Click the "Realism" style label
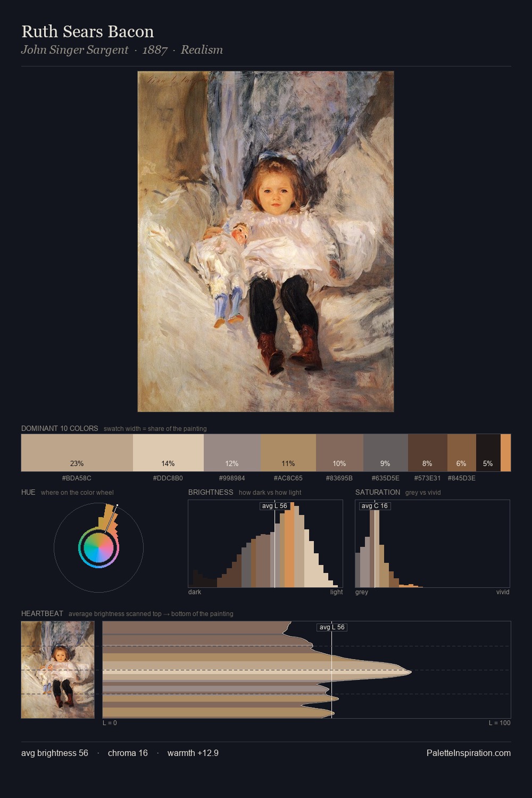This screenshot has height=798, width=532. [202, 50]
